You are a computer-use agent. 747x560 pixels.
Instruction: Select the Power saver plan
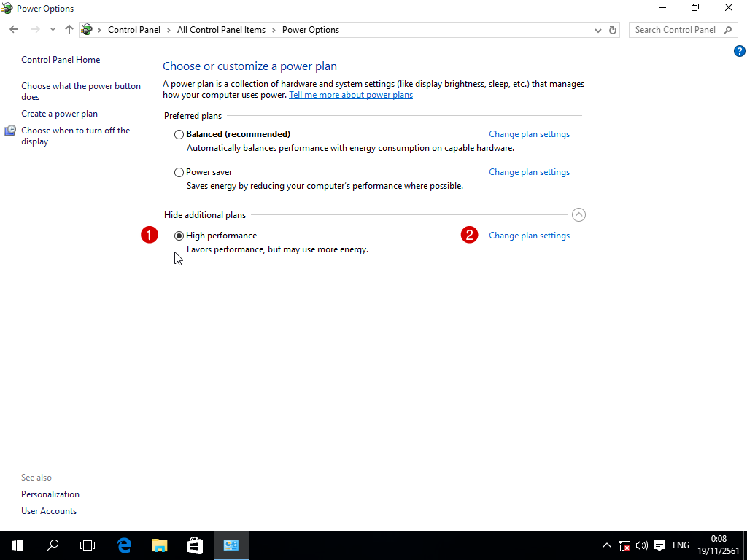179,173
